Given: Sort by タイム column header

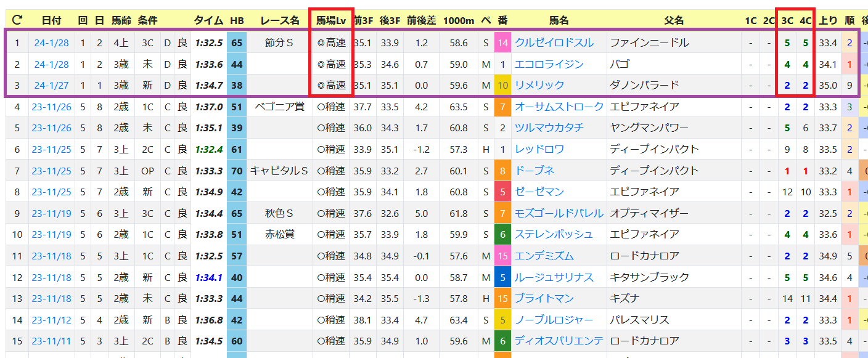Looking at the screenshot, I should tap(208, 20).
